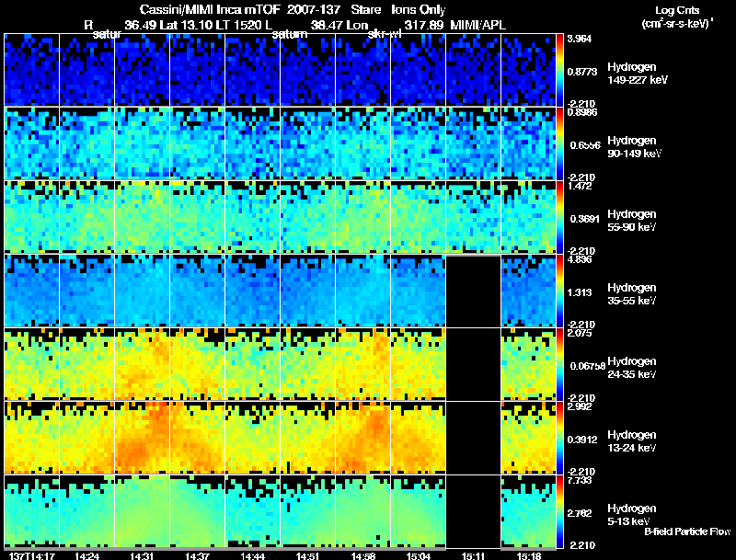This screenshot has width=736, height=560.
Task: Open the 5-13 keV image panel above 137T14:17
Action: pos(32,511)
